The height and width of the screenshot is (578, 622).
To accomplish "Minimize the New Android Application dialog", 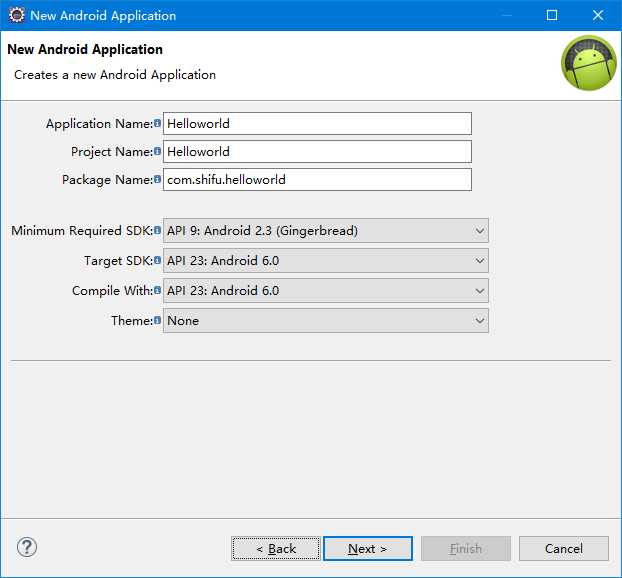I will coord(507,15).
